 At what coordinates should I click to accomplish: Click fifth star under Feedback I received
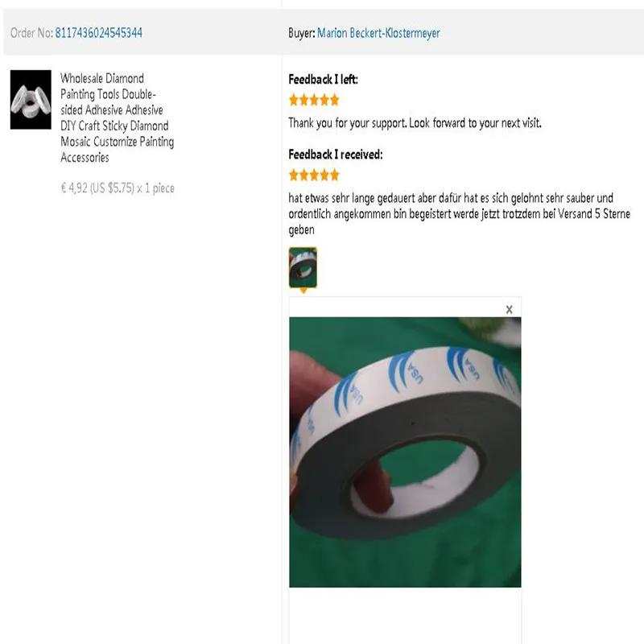(335, 175)
